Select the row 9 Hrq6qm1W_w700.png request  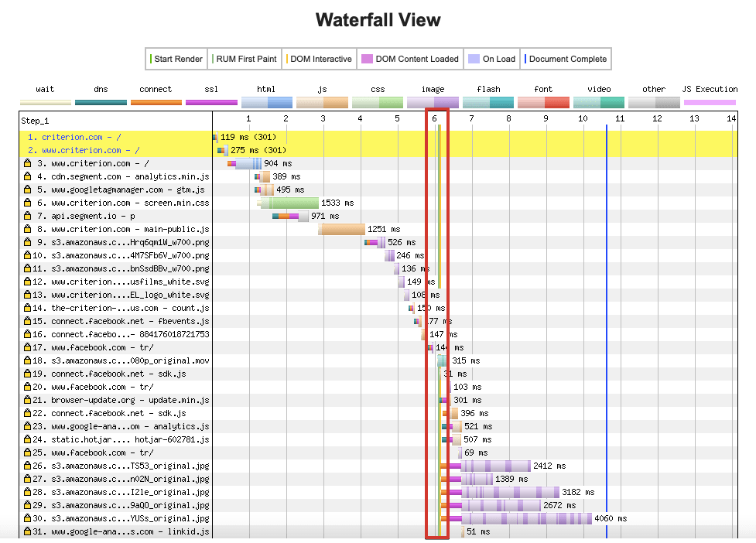tap(130, 242)
